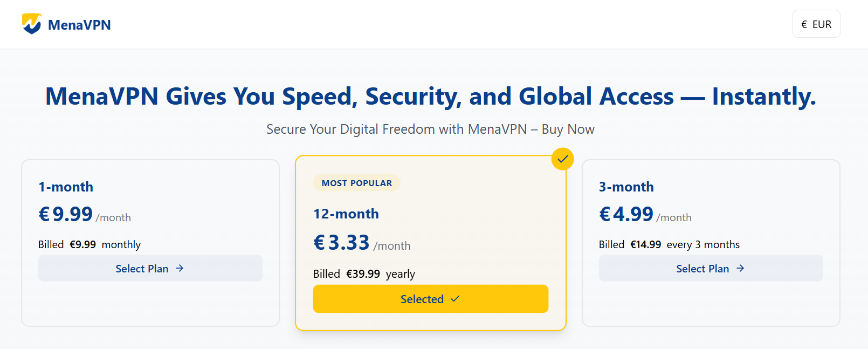
Task: Click the arrow icon in 3-month Select Plan
Action: [741, 268]
